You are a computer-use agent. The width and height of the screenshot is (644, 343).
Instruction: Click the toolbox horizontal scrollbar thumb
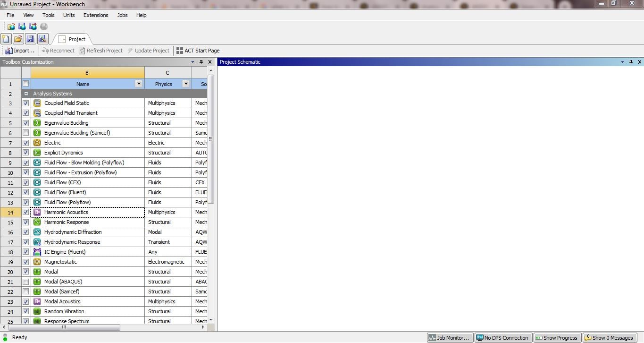(65, 327)
